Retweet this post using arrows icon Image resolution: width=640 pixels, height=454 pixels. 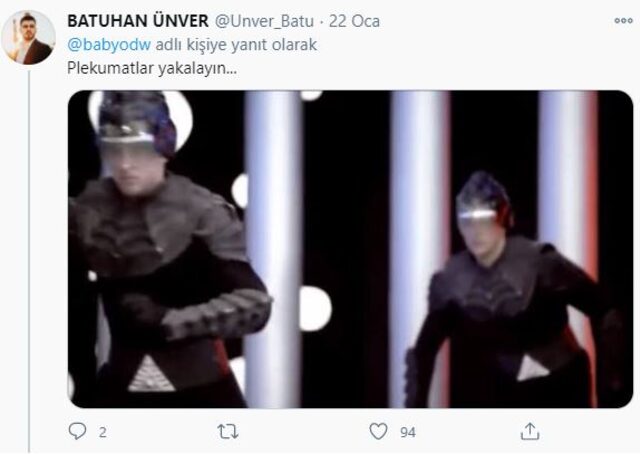228,432
